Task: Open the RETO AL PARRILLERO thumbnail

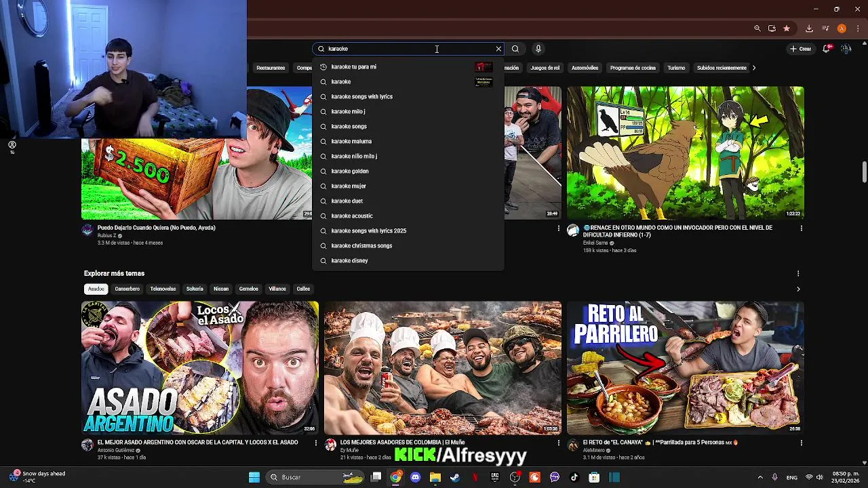Action: tap(686, 367)
